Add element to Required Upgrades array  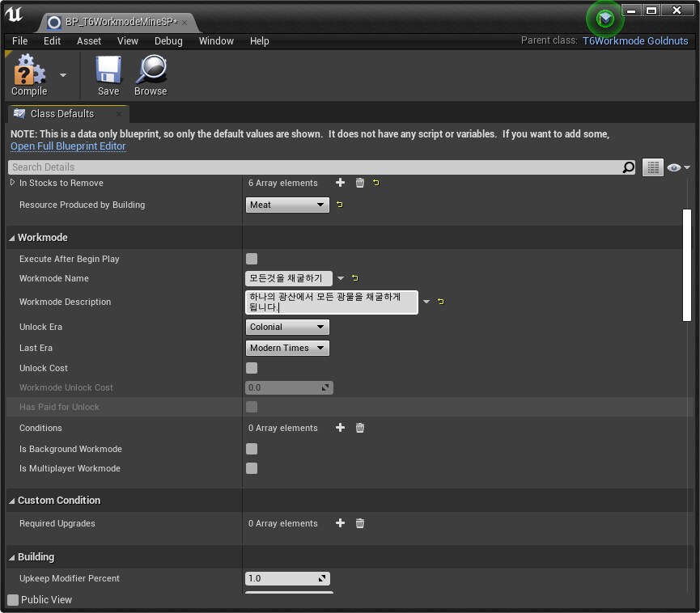coord(340,523)
